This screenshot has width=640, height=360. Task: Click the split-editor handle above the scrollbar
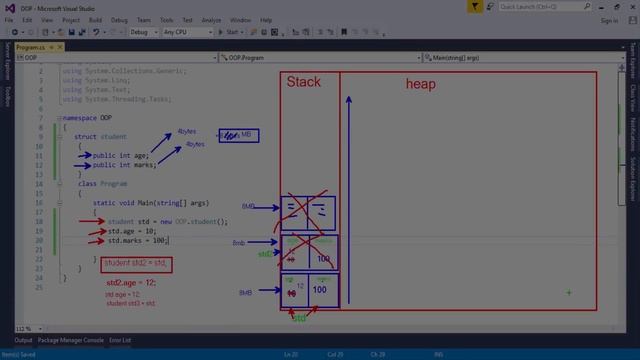coord(622,67)
